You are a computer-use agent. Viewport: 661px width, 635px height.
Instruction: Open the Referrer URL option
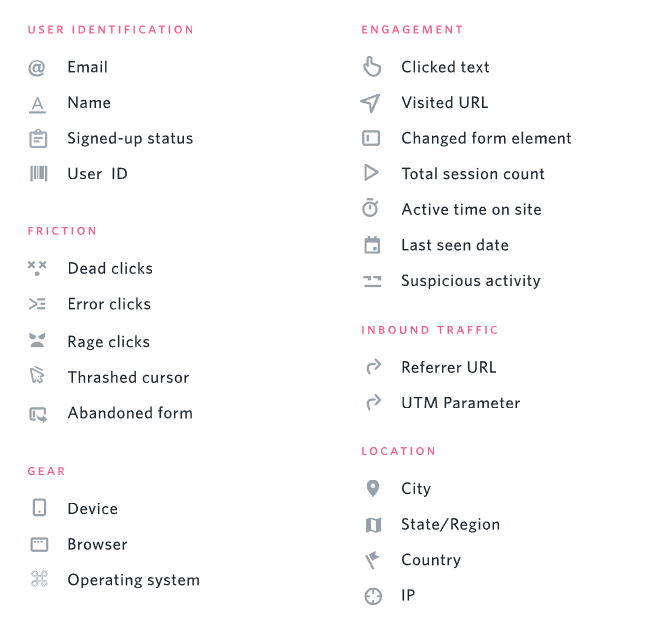(x=449, y=367)
